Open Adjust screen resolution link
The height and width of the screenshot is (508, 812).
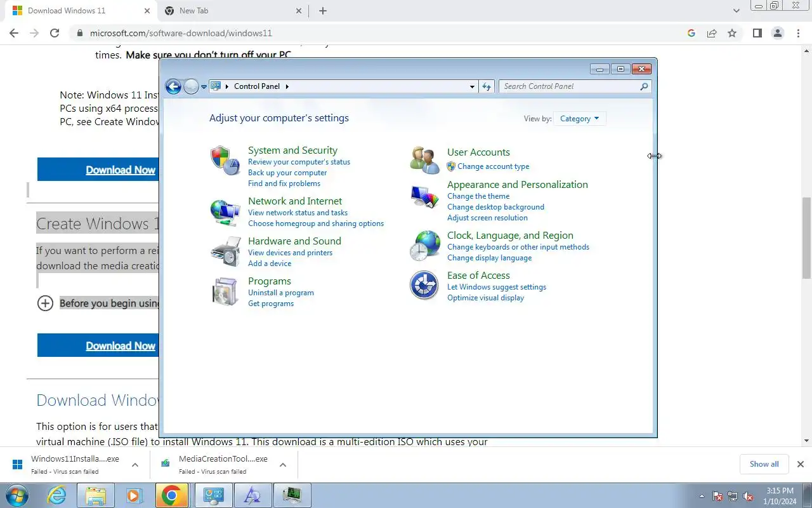[487, 218]
